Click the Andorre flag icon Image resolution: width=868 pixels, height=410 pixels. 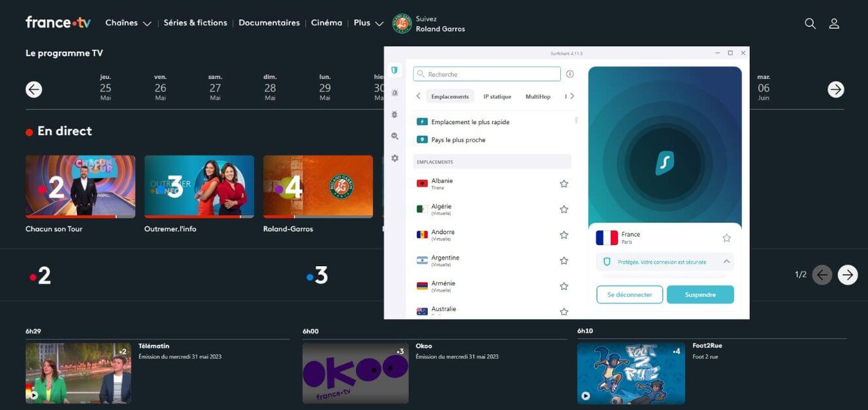click(422, 235)
